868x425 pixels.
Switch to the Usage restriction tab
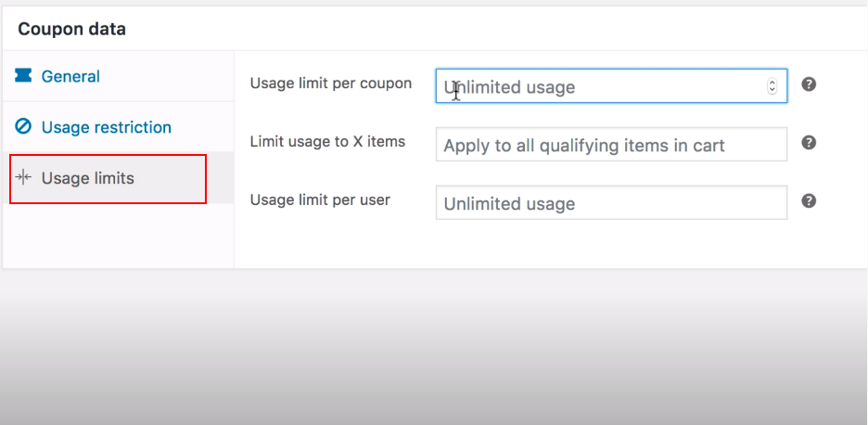106,127
